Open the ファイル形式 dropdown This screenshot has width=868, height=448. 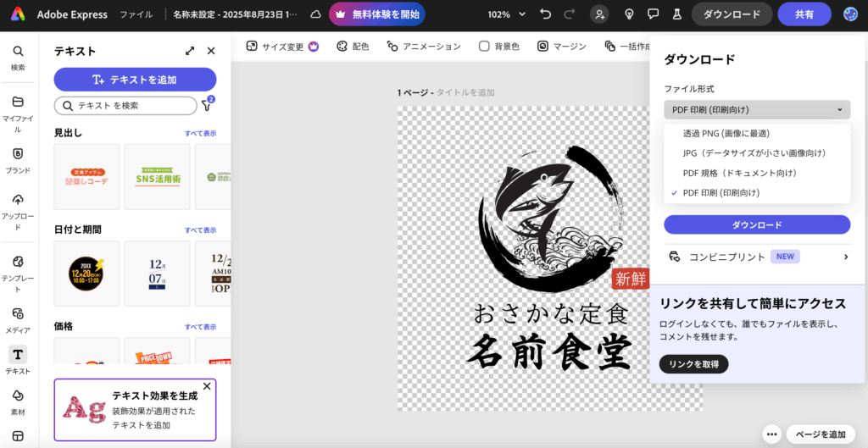756,109
